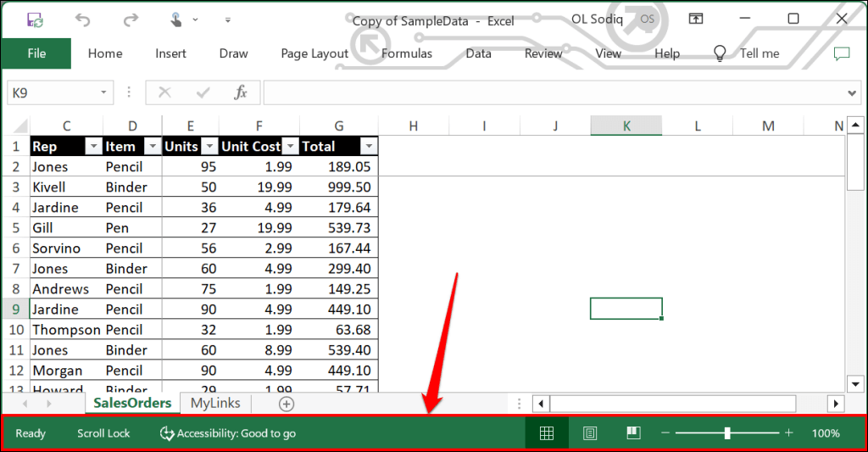Click the Enter checkmark formula button
The width and height of the screenshot is (868, 452).
coord(203,92)
